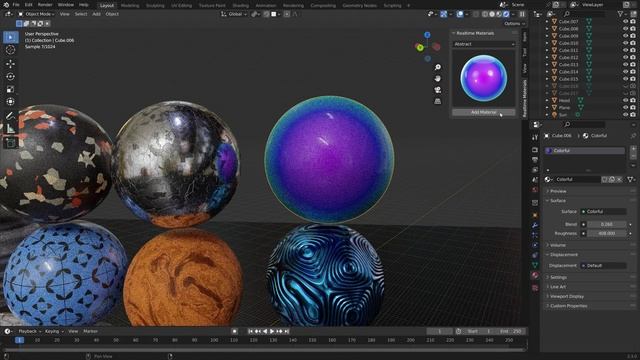Open the timeline Keying menu
The height and width of the screenshot is (360, 640).
click(54, 331)
